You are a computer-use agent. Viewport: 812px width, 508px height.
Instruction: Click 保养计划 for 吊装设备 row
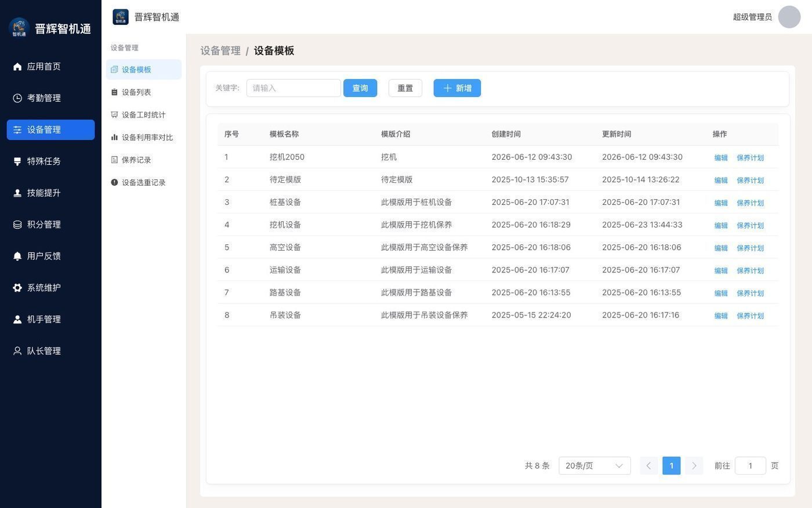point(750,316)
